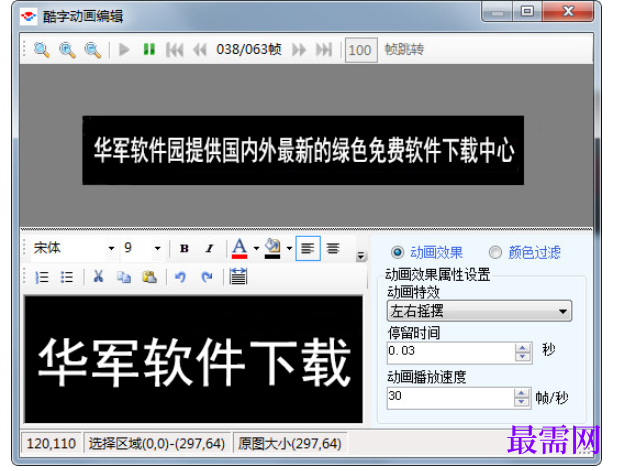Open background fill color dropdown arrow
Screen dimensions: 619x471
289,248
